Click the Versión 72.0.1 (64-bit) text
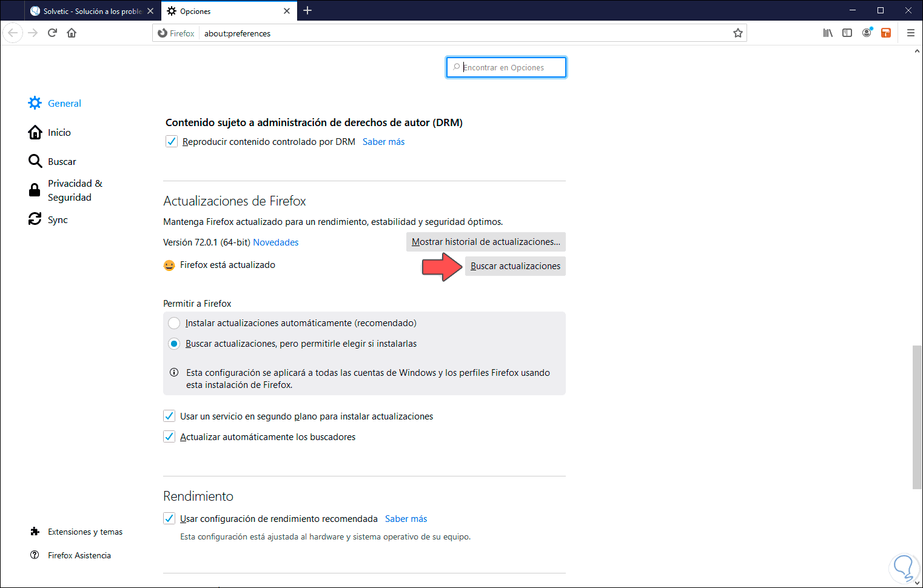The image size is (923, 588). coord(207,242)
